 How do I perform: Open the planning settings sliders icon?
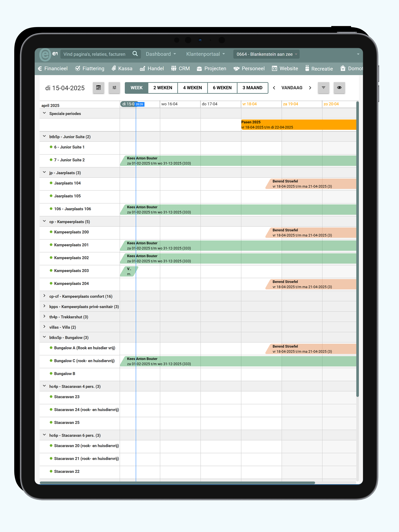(114, 88)
